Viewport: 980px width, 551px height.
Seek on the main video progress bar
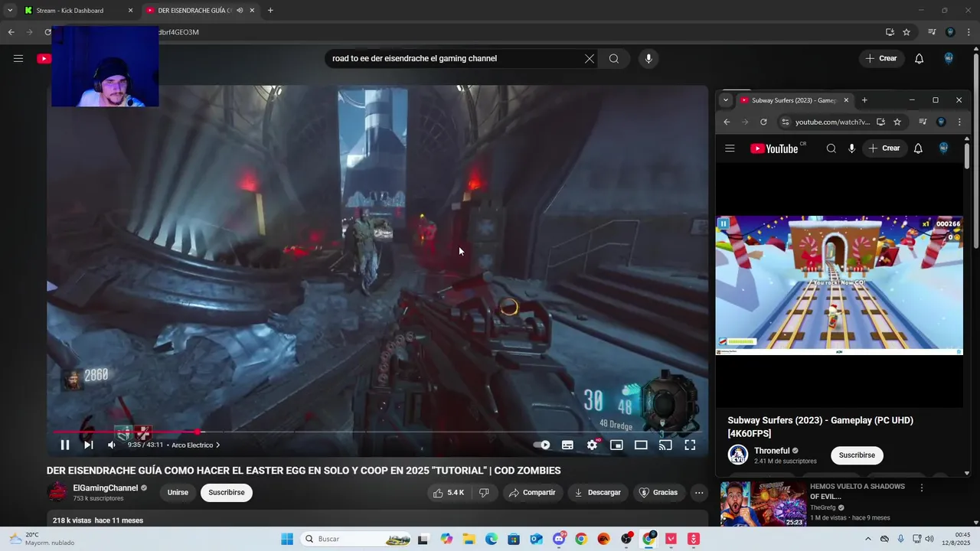pyautogui.click(x=377, y=432)
